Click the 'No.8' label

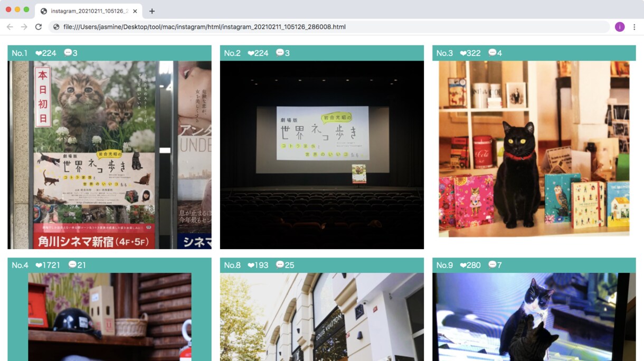(x=232, y=265)
